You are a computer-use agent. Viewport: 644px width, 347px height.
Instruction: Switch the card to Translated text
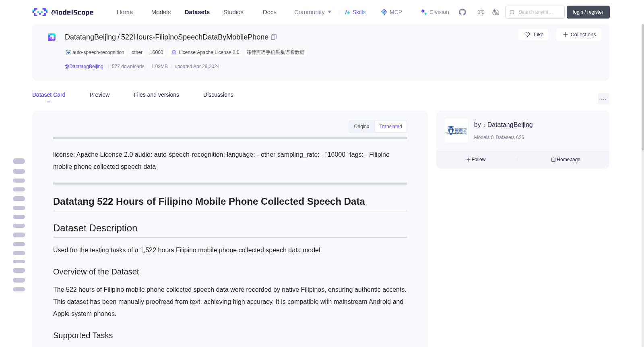[390, 127]
